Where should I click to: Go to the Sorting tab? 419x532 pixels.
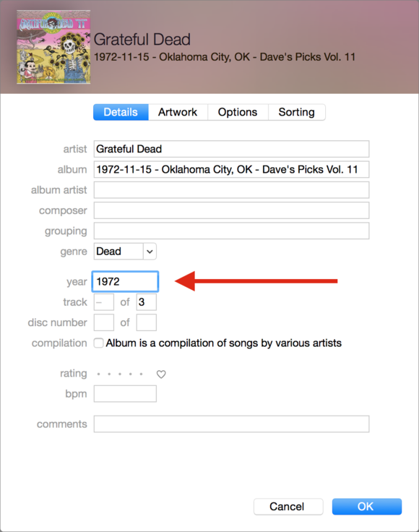(297, 112)
